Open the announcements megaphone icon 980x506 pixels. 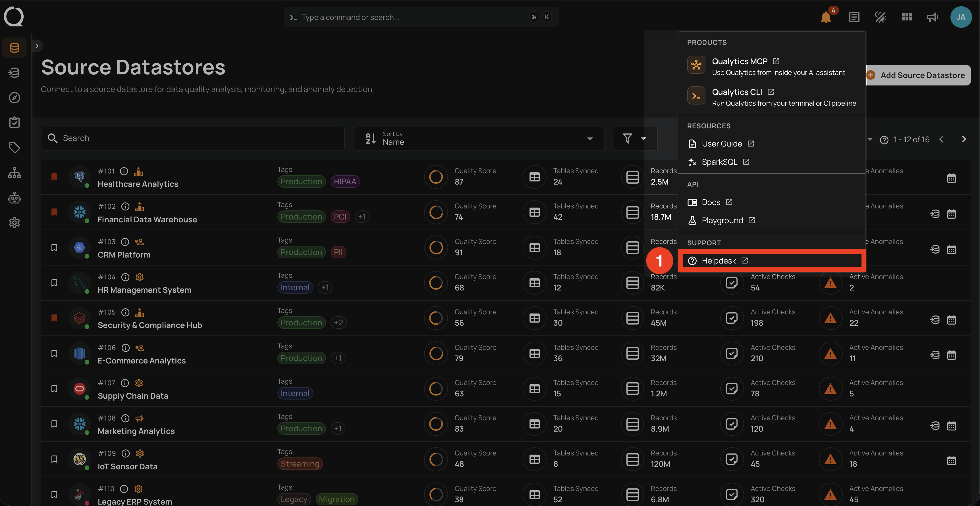[933, 17]
